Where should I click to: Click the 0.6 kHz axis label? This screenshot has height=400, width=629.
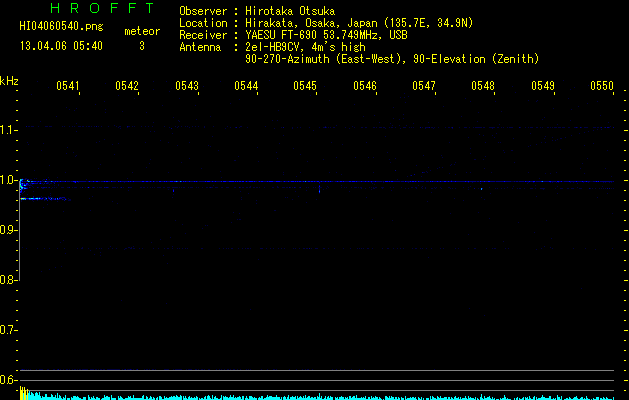click(x=8, y=380)
